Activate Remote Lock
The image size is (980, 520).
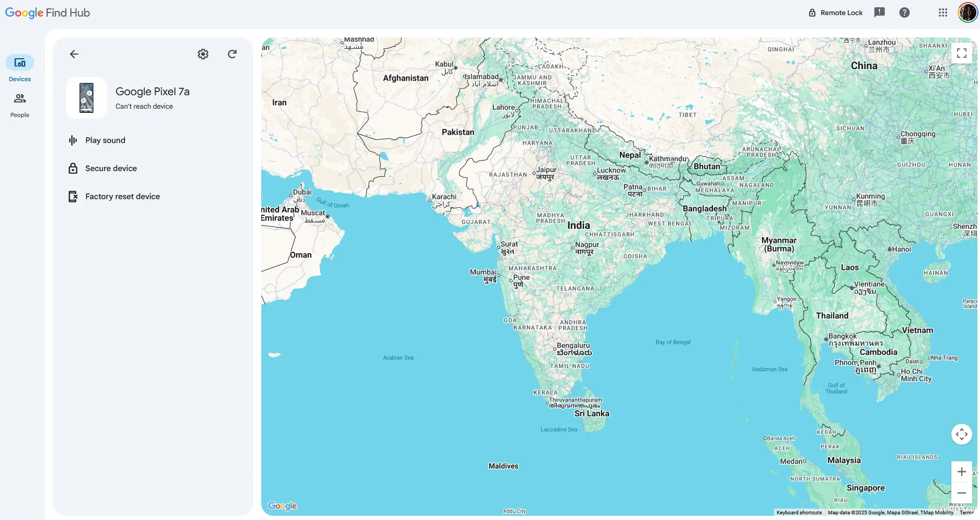click(835, 12)
